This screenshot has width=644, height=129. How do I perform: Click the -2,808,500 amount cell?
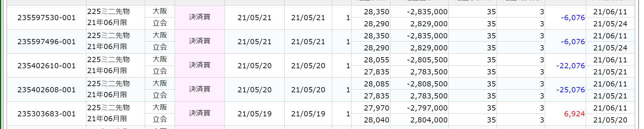coord(420,84)
